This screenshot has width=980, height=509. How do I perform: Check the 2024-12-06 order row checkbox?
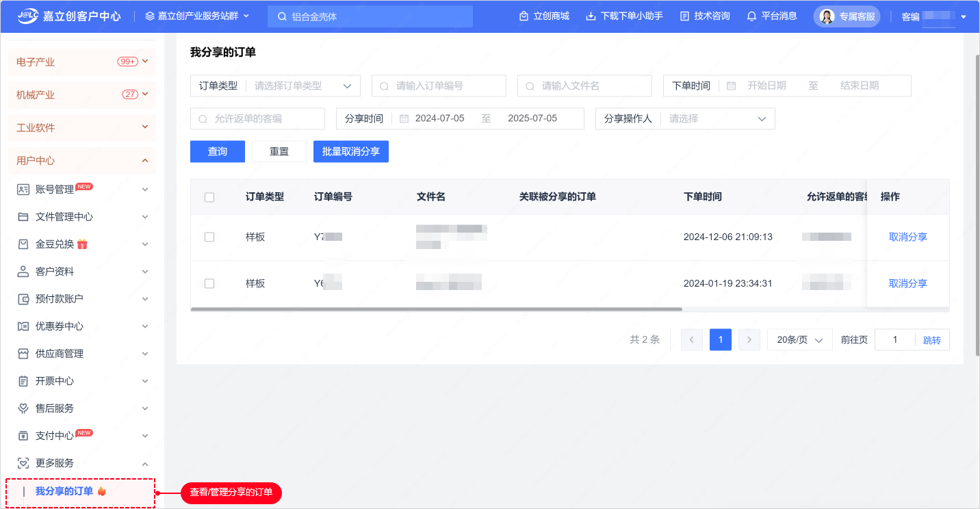(209, 237)
